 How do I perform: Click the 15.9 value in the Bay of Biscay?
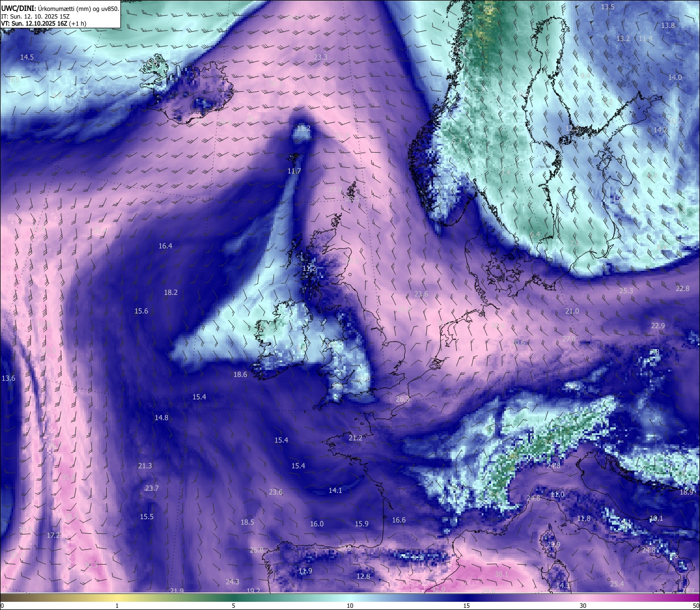(361, 524)
